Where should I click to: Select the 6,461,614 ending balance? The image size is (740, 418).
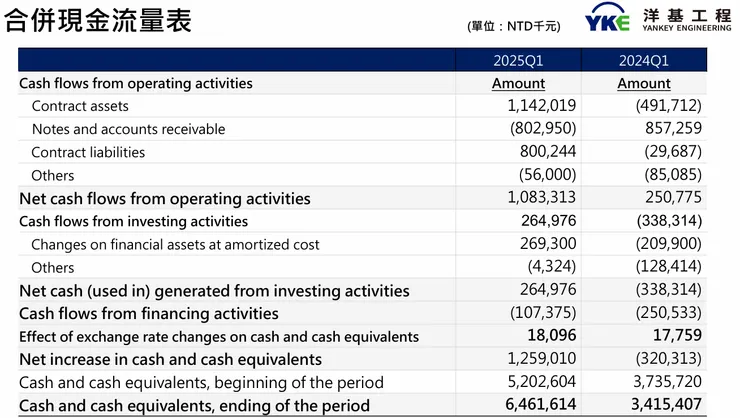(x=540, y=404)
